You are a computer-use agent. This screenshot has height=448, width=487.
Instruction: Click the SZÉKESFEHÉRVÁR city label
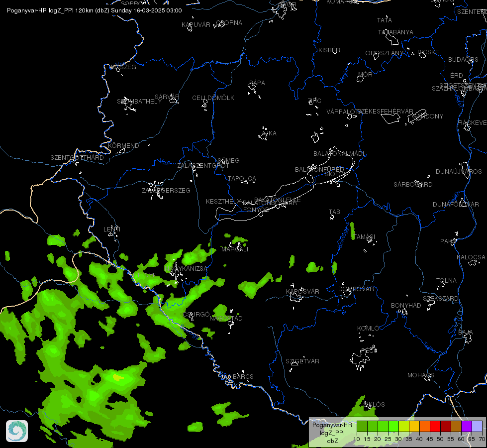pos(385,111)
